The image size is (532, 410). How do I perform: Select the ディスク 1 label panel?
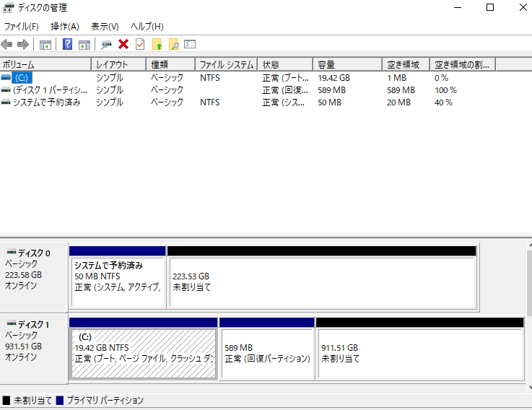(x=33, y=348)
